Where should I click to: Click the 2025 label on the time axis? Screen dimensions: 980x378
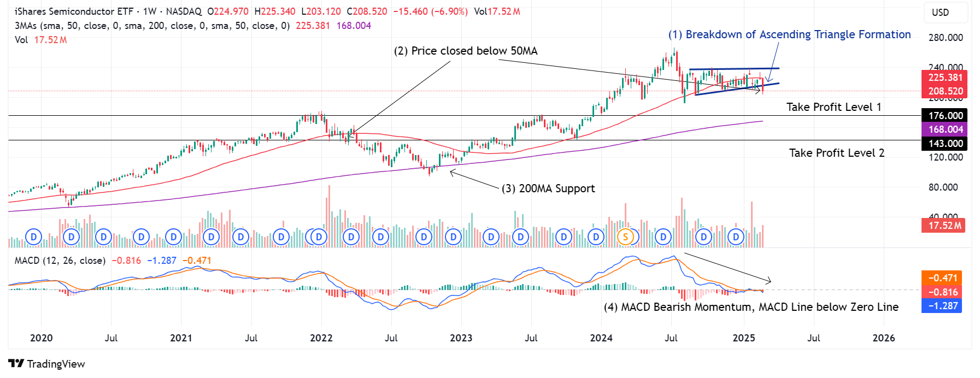[744, 338]
